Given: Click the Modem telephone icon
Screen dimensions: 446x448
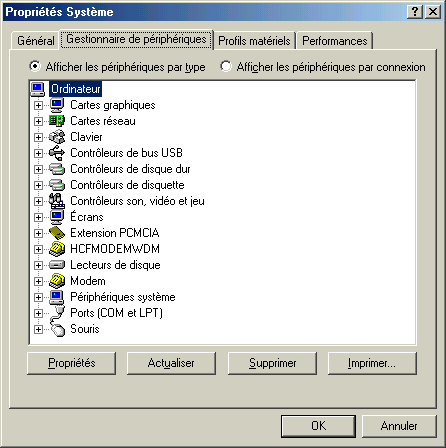Looking at the screenshot, I should click(57, 281).
